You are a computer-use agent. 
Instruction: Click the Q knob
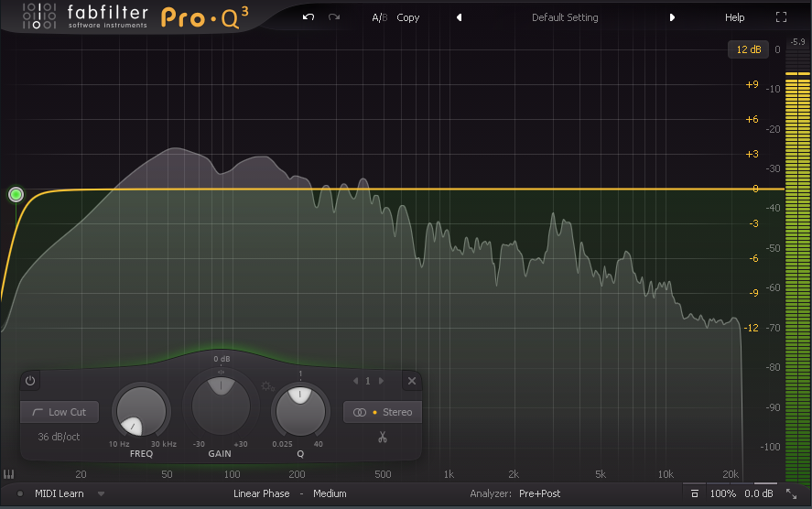click(x=300, y=412)
